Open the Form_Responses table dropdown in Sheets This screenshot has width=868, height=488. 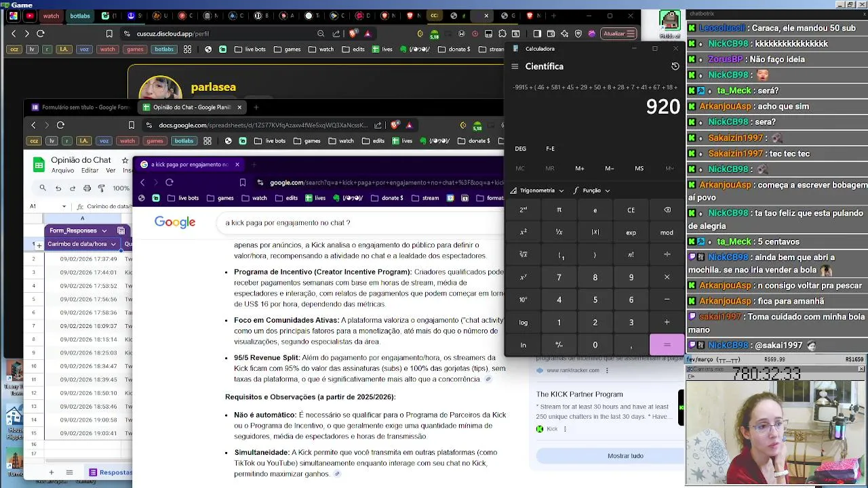tap(104, 230)
